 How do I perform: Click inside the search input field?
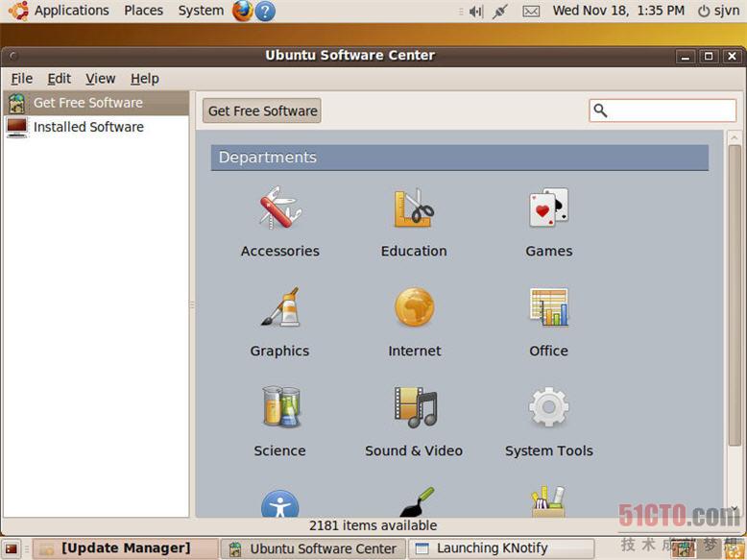pos(663,110)
